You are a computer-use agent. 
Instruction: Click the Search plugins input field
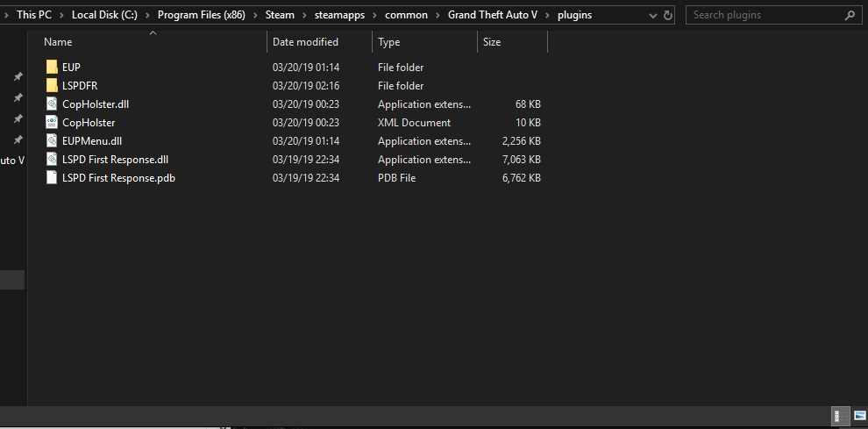pos(763,15)
